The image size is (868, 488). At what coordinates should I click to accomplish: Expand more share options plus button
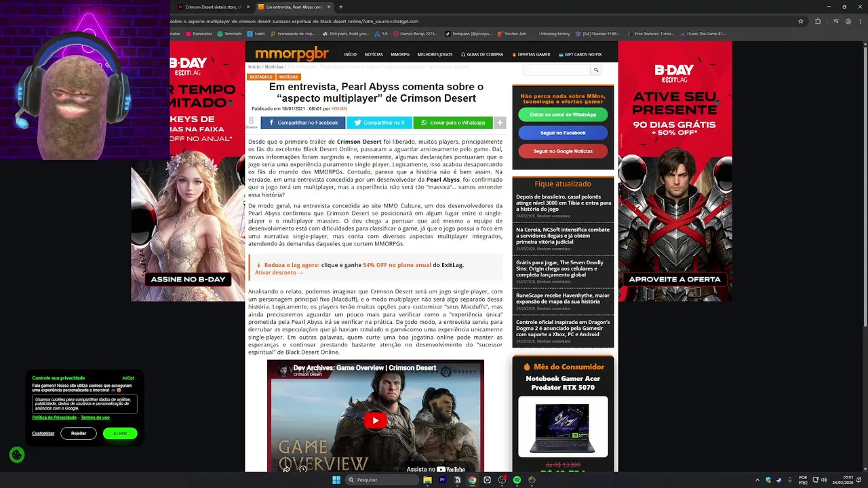tap(500, 123)
